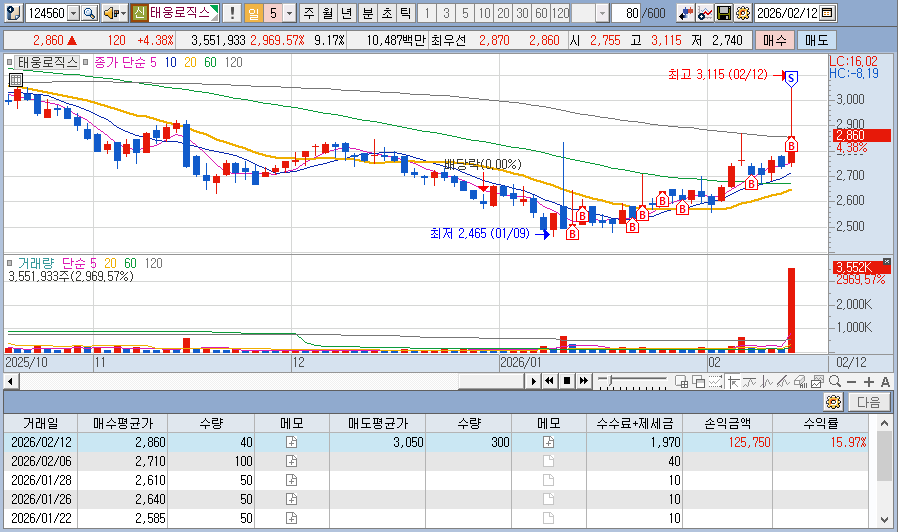The width and height of the screenshot is (898, 532).
Task: Select interval 60 in the toolbar
Action: [x=541, y=13]
